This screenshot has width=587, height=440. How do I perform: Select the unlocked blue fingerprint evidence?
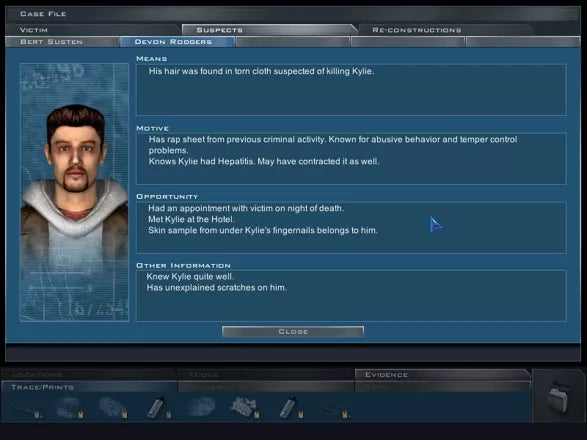201,407
